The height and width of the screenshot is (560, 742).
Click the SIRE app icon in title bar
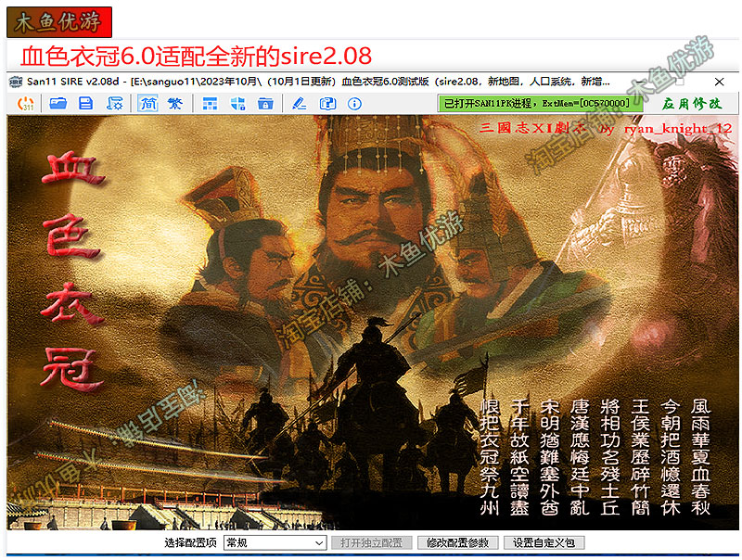point(16,82)
